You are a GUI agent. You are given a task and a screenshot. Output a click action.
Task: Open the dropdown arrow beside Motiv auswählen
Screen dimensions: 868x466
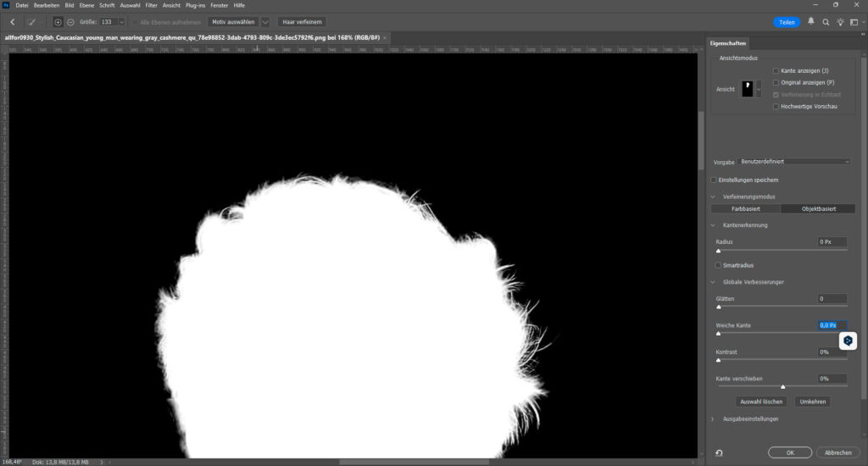click(265, 22)
